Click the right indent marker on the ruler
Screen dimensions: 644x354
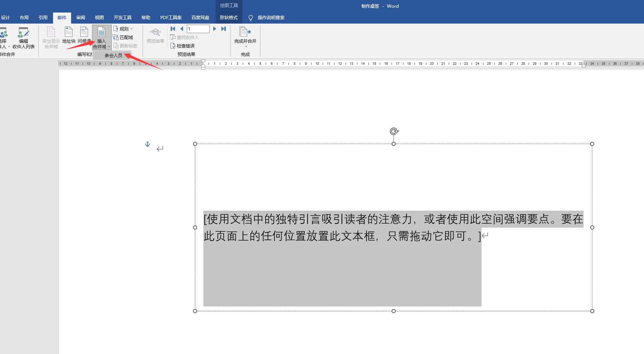[x=584, y=66]
